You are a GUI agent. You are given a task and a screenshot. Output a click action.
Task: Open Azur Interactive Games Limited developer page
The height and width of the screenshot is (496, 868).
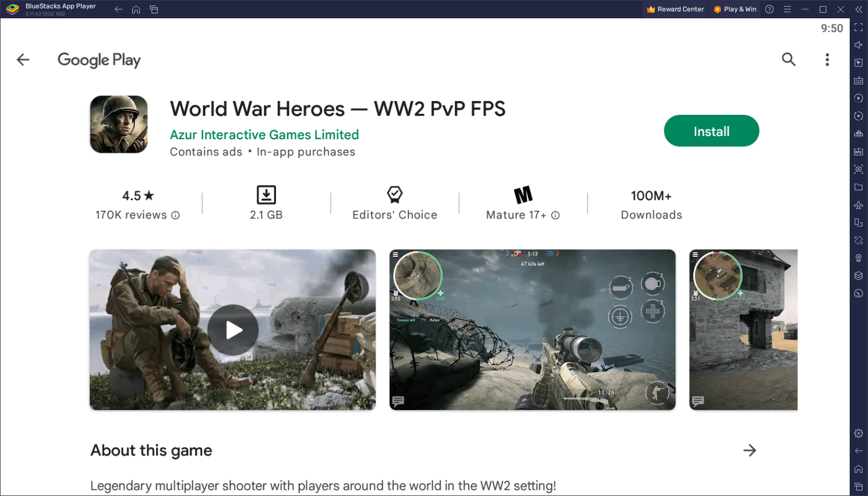pos(264,135)
